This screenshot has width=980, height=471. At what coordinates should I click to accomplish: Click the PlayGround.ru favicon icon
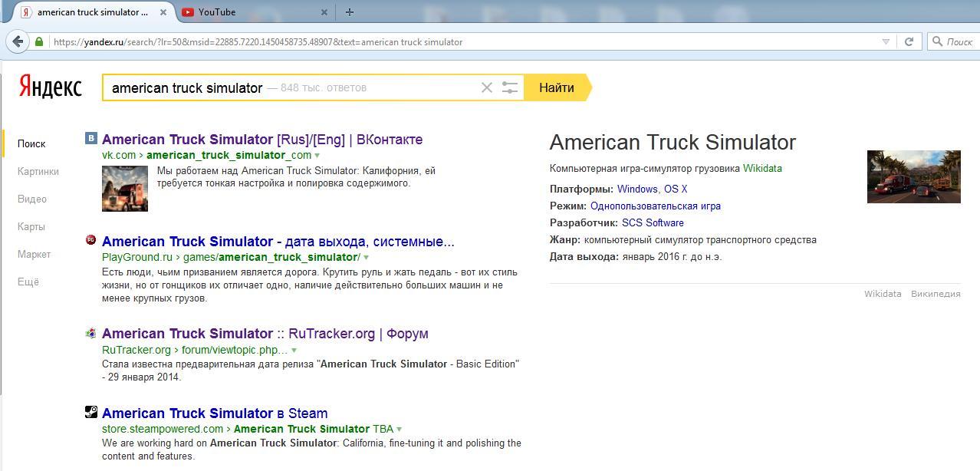tap(91, 240)
